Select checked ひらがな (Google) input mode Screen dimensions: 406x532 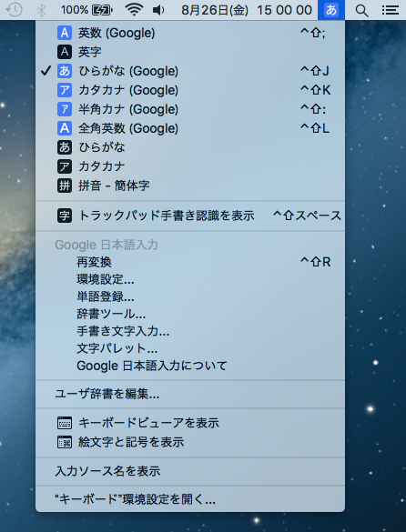(190, 71)
